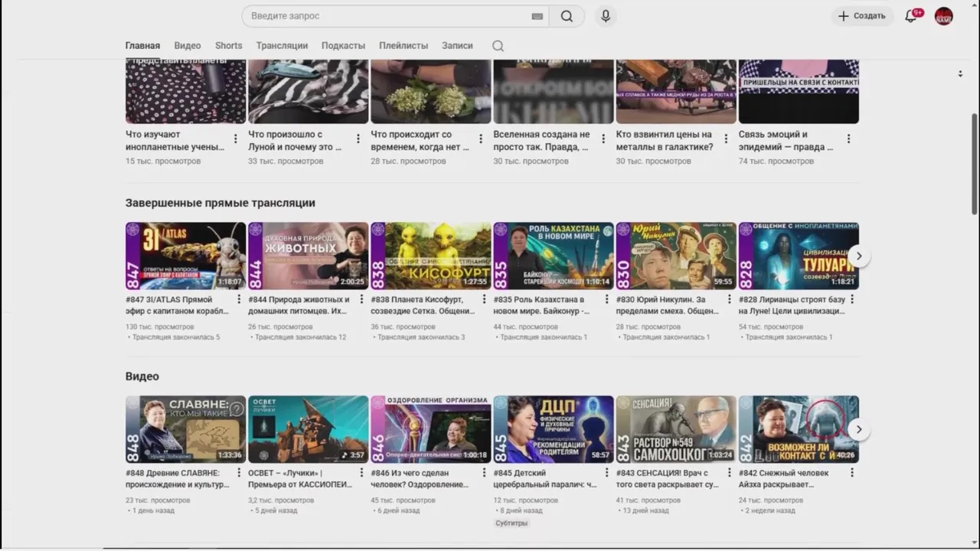Viewport: 980px width, 551px height.
Task: Open Раствор №549 Самохоцкого thumbnail
Action: 676,429
